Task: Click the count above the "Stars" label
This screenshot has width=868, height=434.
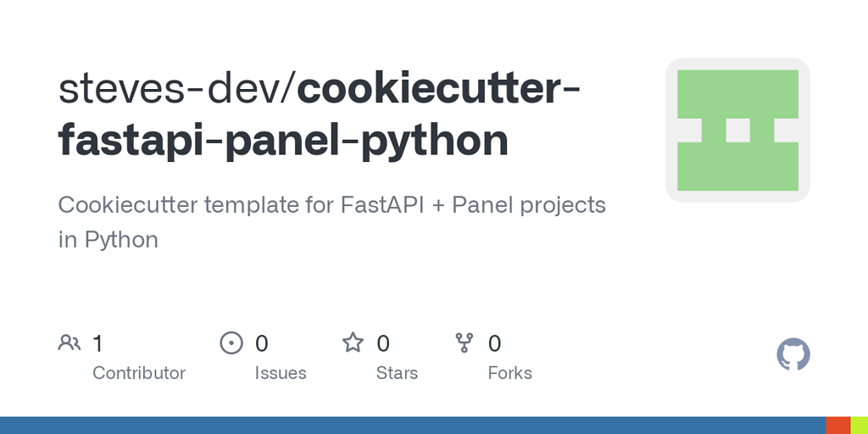Action: coord(383,344)
